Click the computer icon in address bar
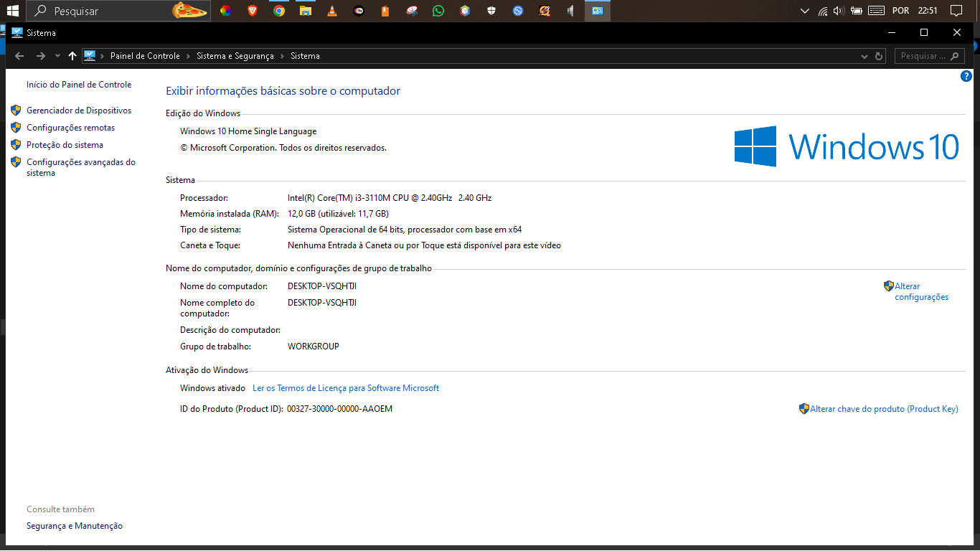 90,55
